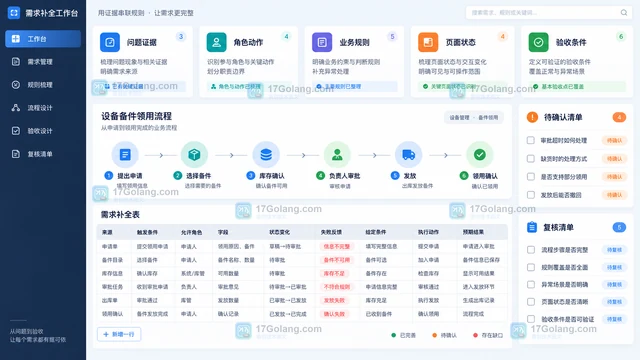Click the 选择备件 step cube icon
The width and height of the screenshot is (640, 360).
tap(194, 155)
